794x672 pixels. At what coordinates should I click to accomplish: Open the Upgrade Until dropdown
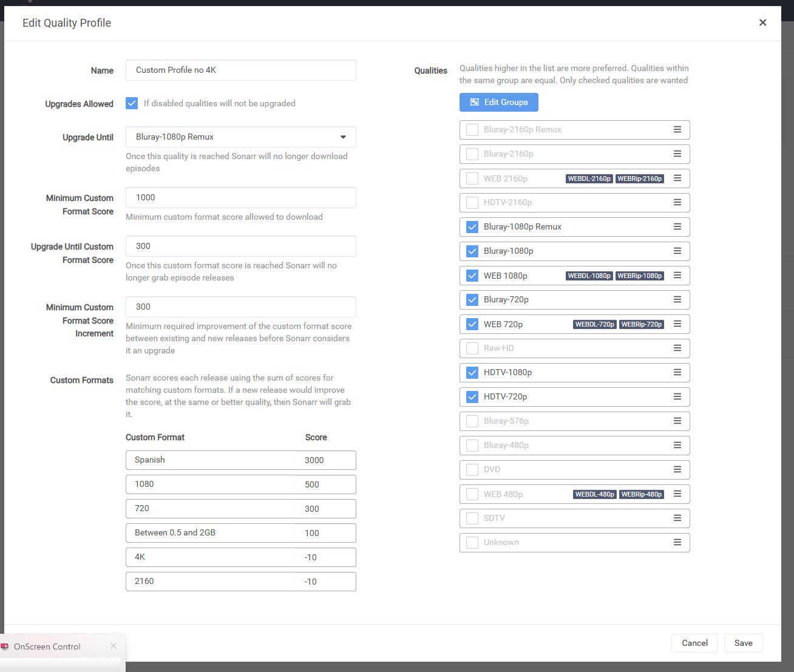click(240, 137)
